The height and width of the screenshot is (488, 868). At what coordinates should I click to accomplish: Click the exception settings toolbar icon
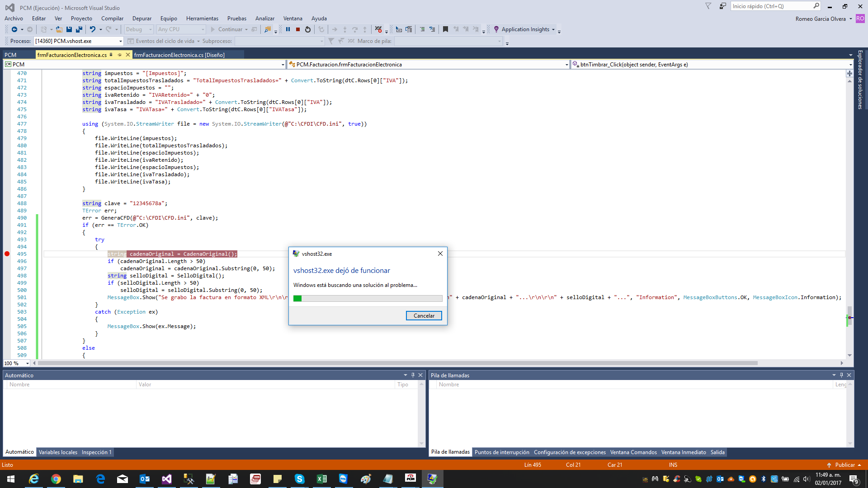(378, 29)
